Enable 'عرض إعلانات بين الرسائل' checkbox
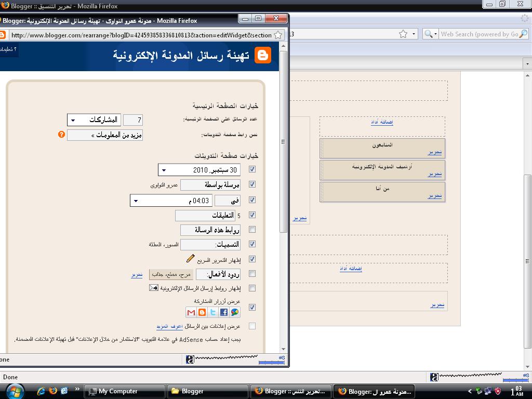This screenshot has width=532, height=399. 252,326
